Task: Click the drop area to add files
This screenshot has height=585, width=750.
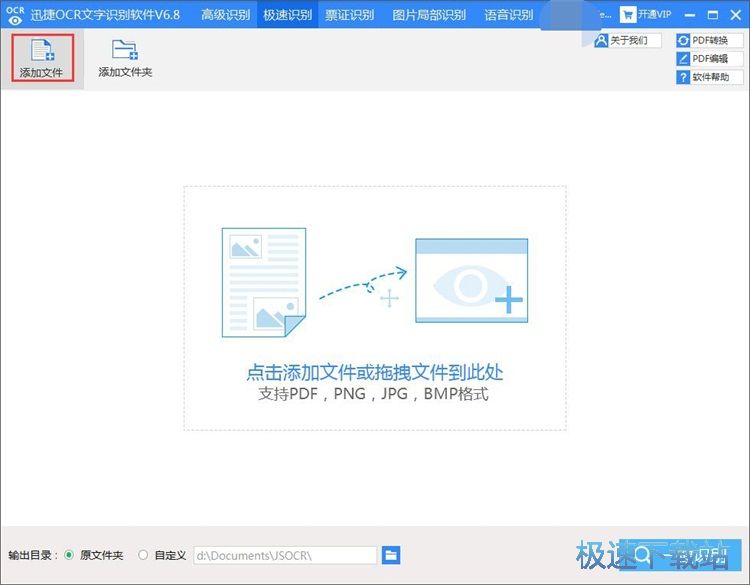Action: coord(375,308)
